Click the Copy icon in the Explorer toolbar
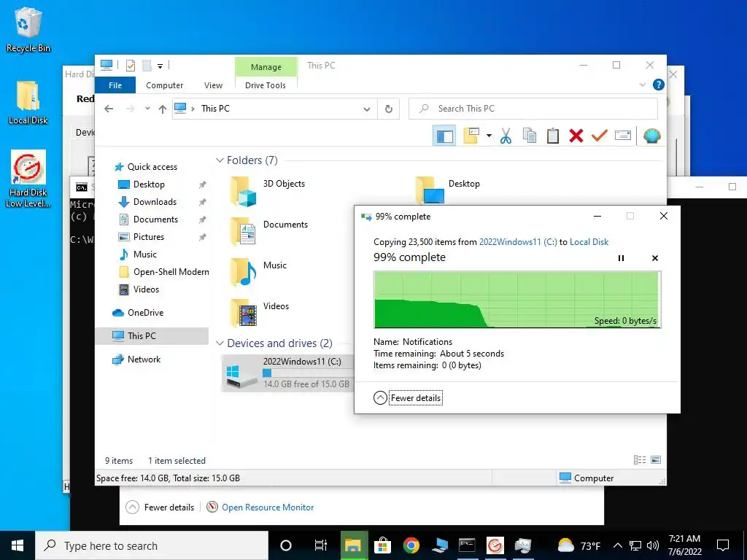The height and width of the screenshot is (560, 747). [x=530, y=136]
